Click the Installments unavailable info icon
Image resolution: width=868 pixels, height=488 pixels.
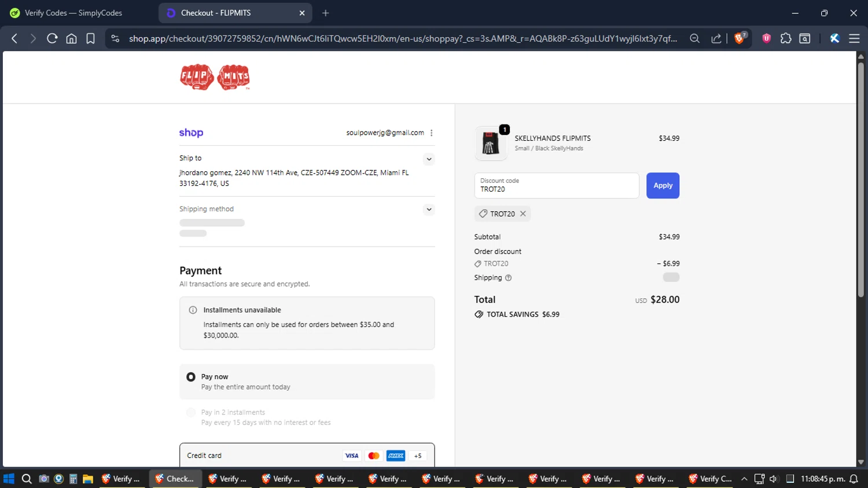click(x=193, y=310)
